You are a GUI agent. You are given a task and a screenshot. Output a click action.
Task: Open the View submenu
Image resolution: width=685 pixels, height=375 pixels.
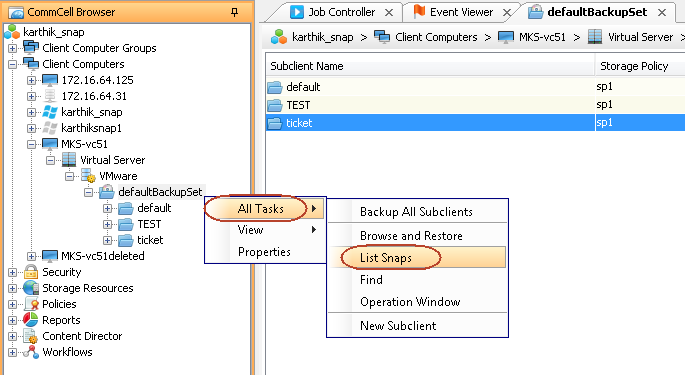click(x=265, y=230)
